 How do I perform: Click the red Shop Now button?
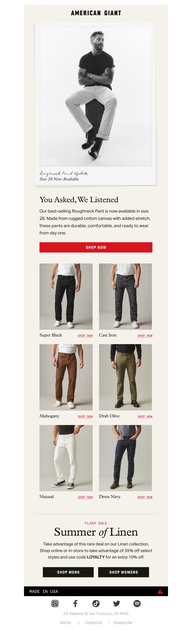click(x=96, y=247)
